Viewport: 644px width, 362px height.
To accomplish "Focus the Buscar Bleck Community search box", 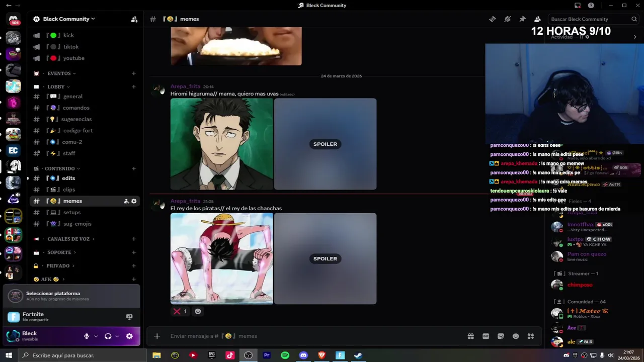I will [594, 19].
